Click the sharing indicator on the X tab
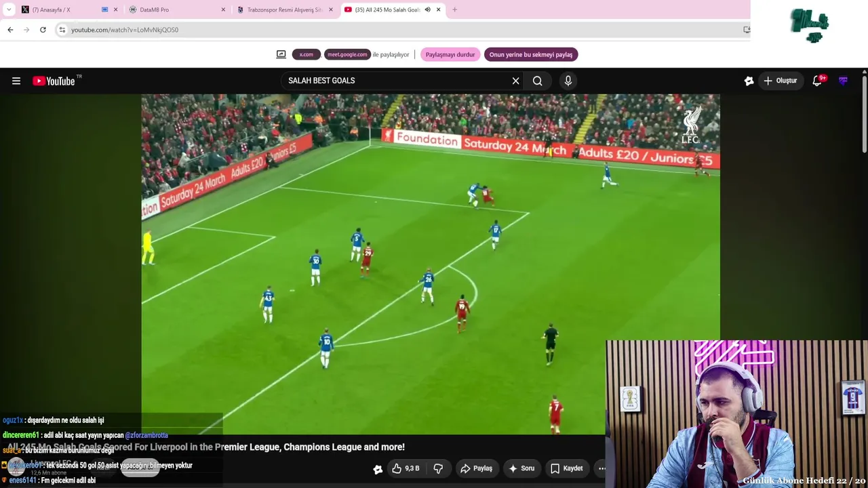This screenshot has height=488, width=868. (x=105, y=9)
